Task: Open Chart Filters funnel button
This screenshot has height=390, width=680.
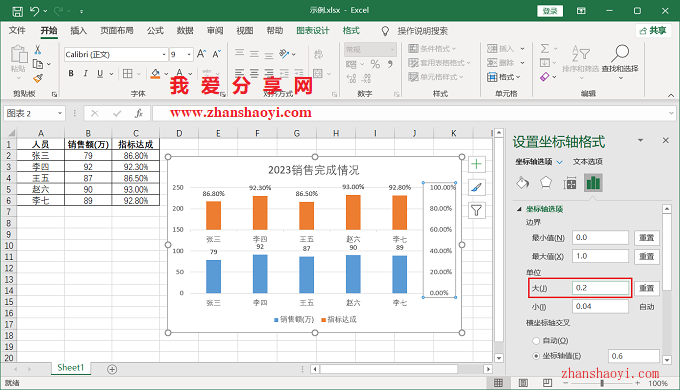Action: point(476,211)
